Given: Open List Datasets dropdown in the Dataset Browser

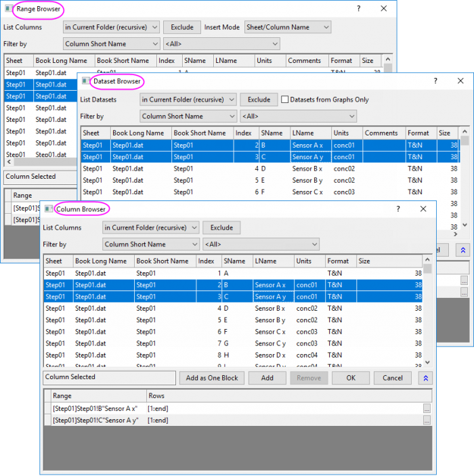Looking at the screenshot, I should pyautogui.click(x=188, y=100).
